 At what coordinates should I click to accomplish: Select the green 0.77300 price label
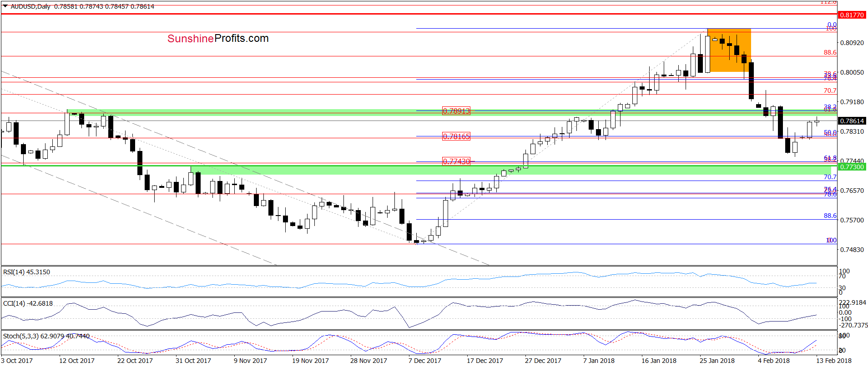click(852, 167)
